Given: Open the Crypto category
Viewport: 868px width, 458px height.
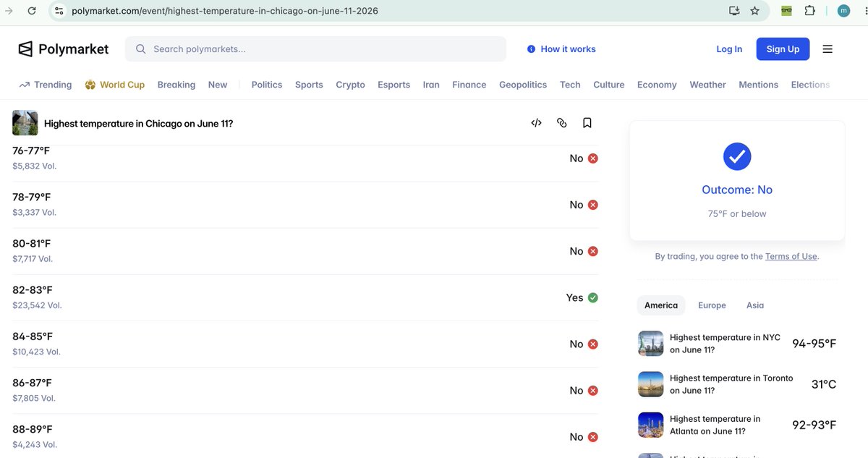Looking at the screenshot, I should 350,85.
